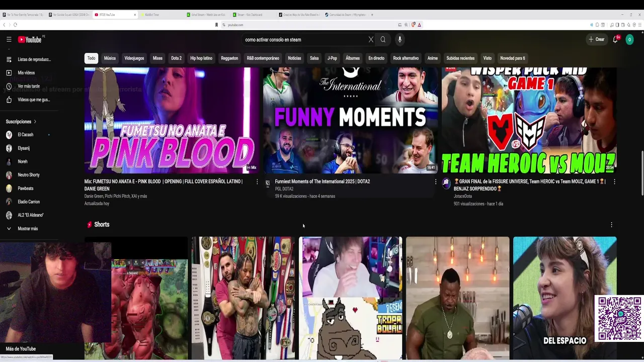Open the Brave Shields lion icon
This screenshot has width=644, height=362.
coord(413,25)
